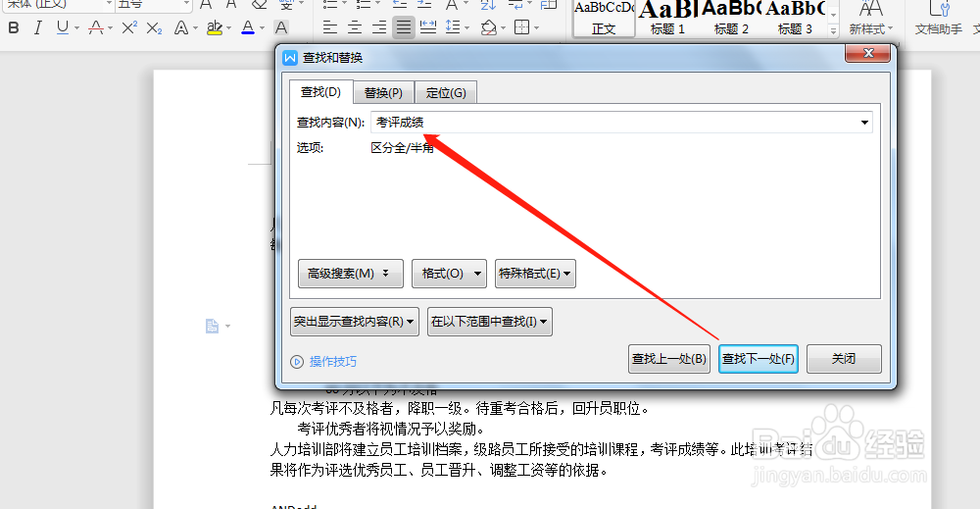Align text right
This screenshot has width=980, height=509.
click(x=378, y=28)
